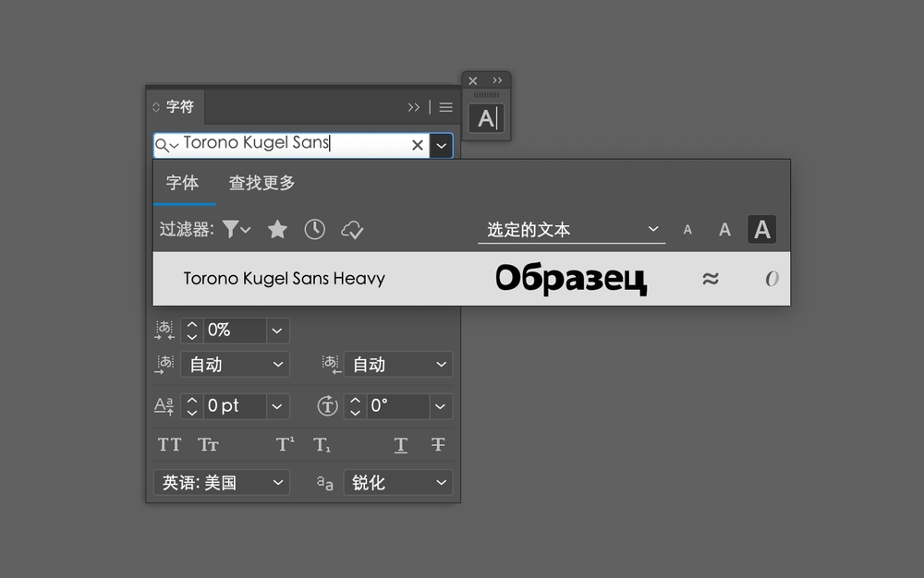Switch to the 查找更多 tab
Image resolution: width=924 pixels, height=578 pixels.
tap(261, 183)
